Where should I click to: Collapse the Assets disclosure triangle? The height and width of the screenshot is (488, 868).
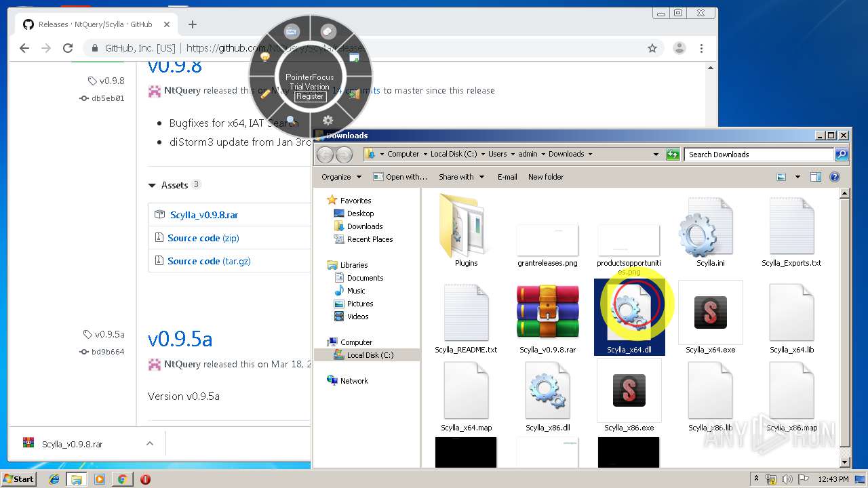click(x=152, y=185)
